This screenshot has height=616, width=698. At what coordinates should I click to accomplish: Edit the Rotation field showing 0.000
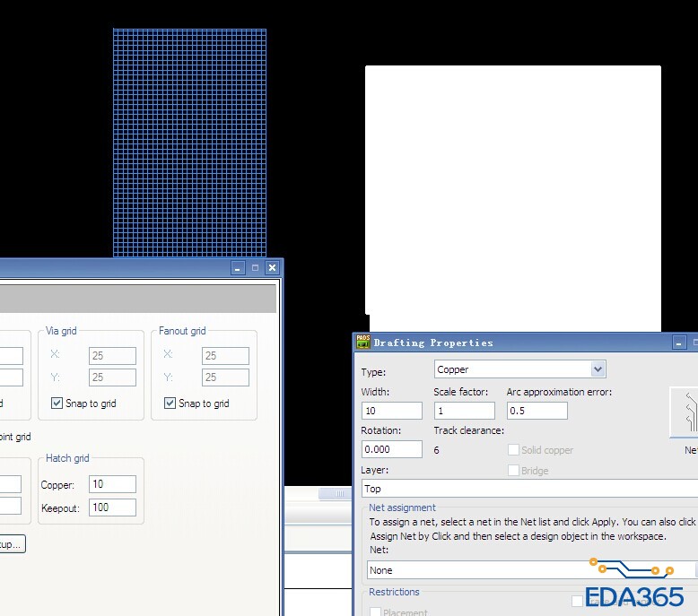pos(392,449)
